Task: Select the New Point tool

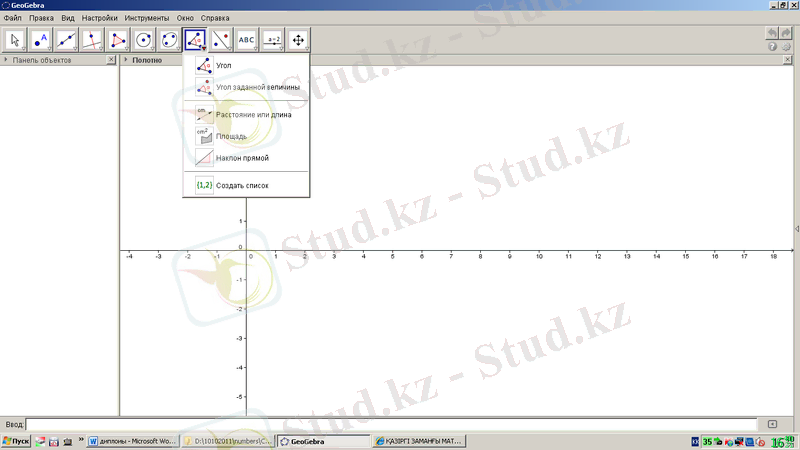Action: [x=40, y=40]
